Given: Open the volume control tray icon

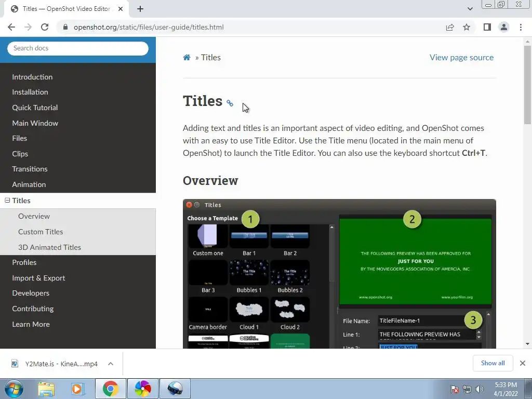Looking at the screenshot, I should click(480, 389).
